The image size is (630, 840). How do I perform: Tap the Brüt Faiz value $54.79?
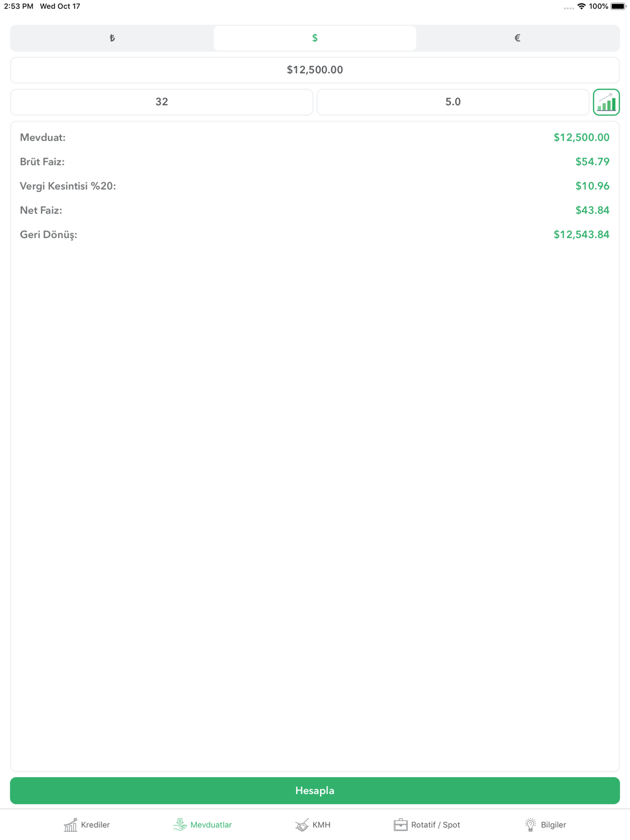point(592,162)
